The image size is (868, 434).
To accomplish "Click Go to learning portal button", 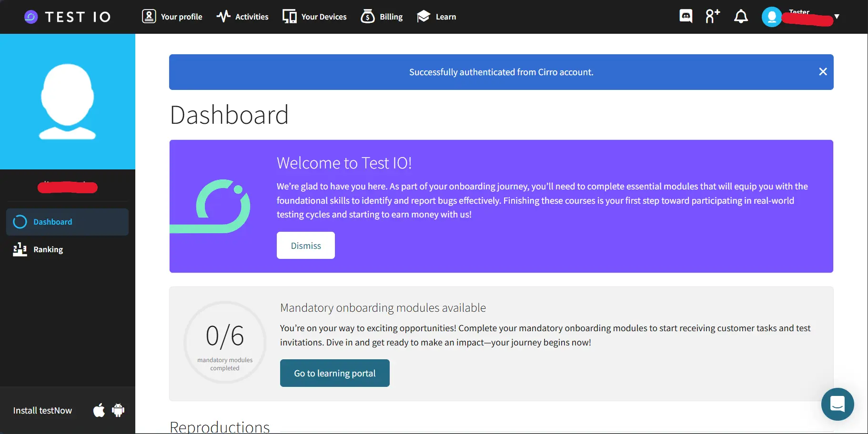I will point(335,373).
